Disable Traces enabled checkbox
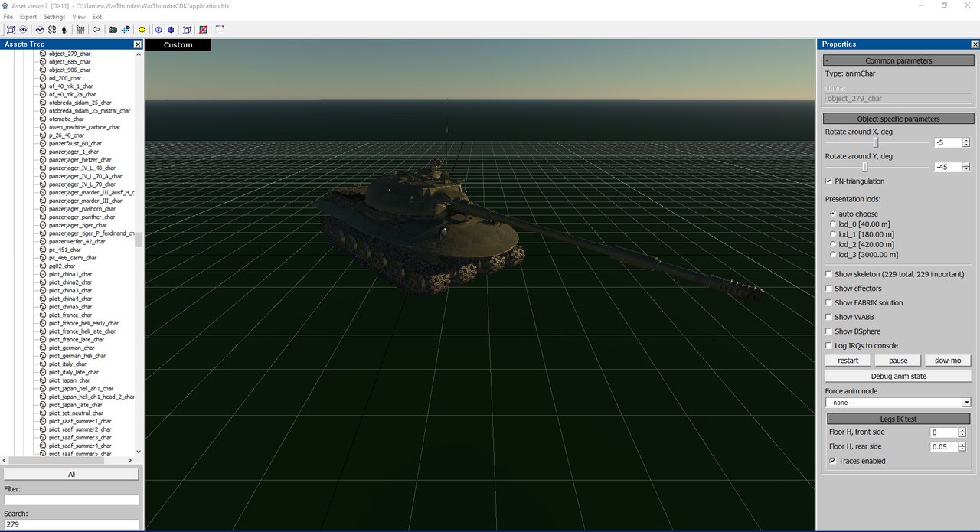 tap(833, 461)
